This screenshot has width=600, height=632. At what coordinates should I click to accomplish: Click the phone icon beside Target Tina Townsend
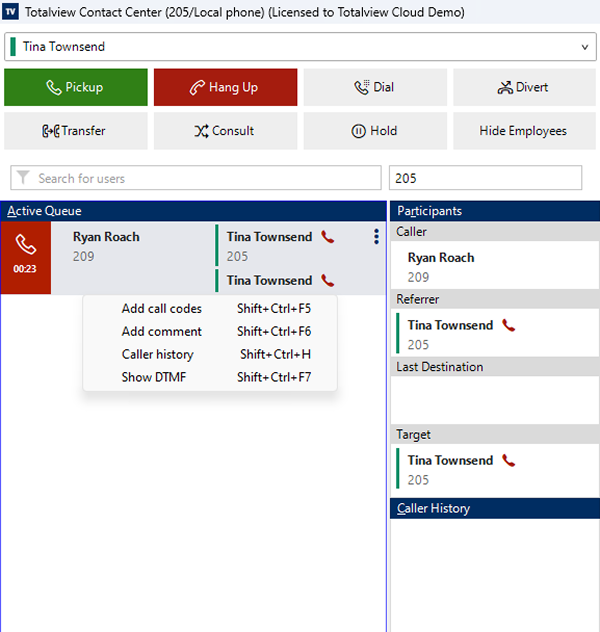(x=509, y=460)
